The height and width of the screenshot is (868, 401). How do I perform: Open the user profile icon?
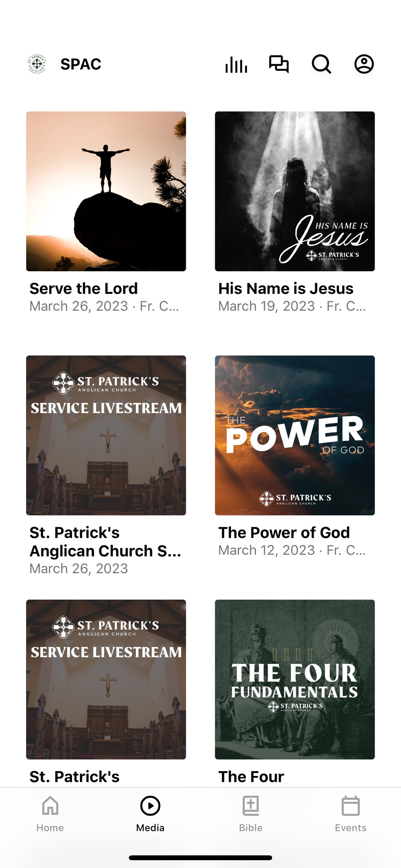[x=364, y=64]
